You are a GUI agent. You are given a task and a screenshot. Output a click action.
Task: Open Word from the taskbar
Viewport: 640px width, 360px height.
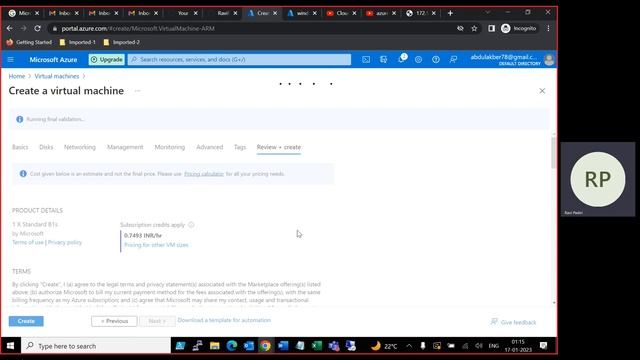[283, 346]
